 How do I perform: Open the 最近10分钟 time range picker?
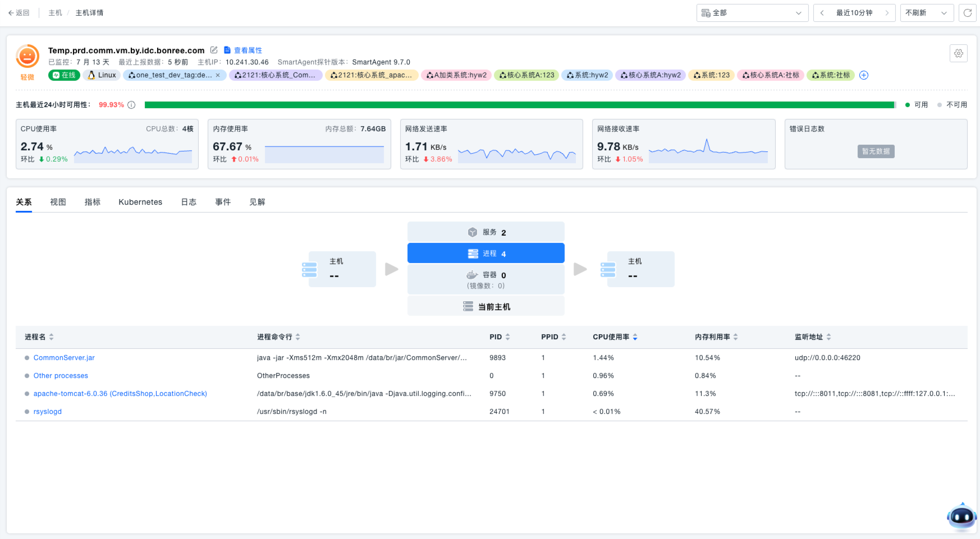point(854,13)
